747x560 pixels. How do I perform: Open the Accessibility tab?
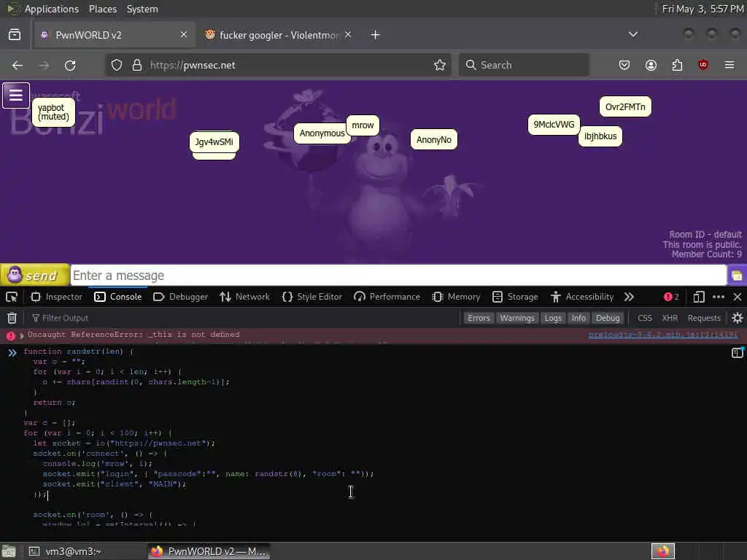pyautogui.click(x=581, y=297)
